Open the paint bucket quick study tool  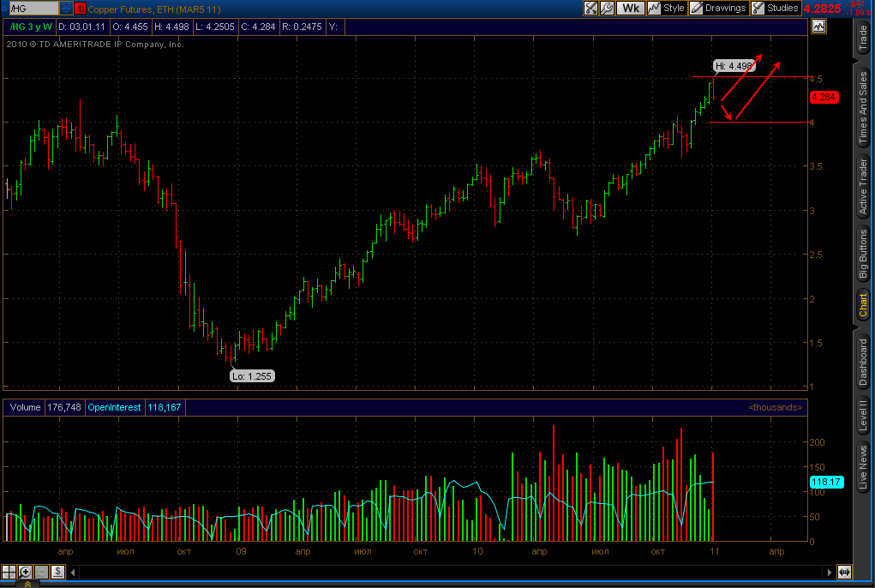click(590, 9)
